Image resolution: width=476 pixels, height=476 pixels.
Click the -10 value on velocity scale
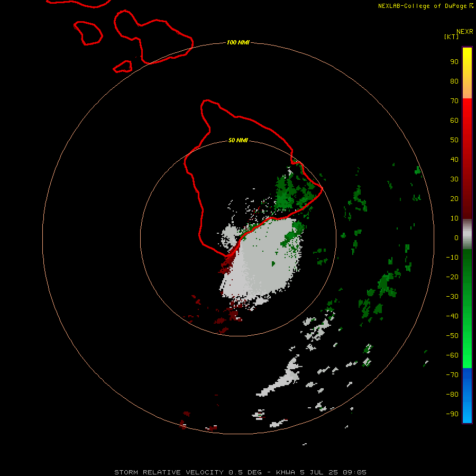click(452, 258)
